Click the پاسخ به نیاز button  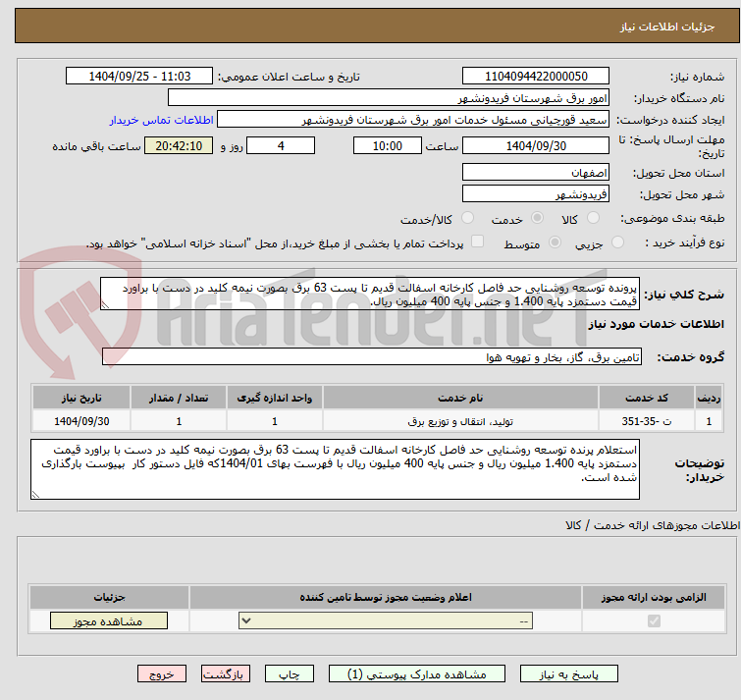(x=568, y=674)
